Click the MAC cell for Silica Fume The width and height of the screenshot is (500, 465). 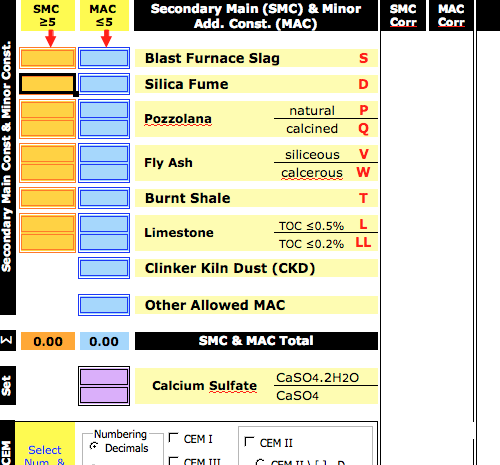tap(104, 84)
